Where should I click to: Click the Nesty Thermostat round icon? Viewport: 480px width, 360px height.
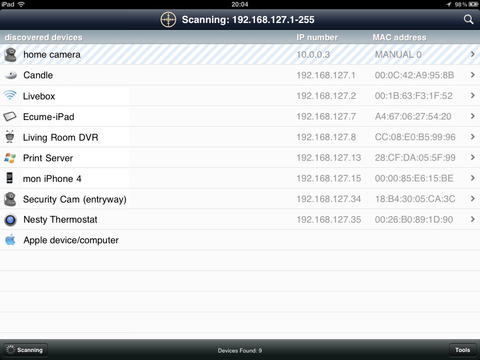pos(10,220)
